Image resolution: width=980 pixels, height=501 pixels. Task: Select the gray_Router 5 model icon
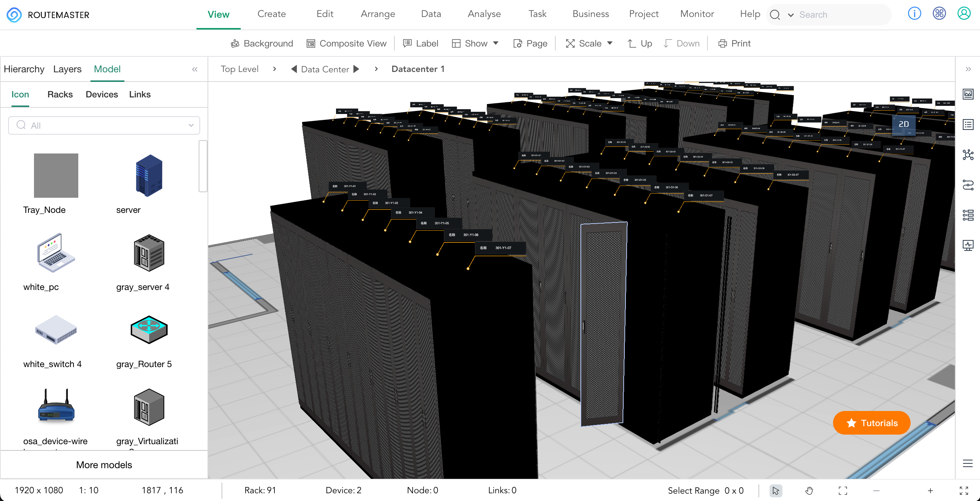click(149, 329)
